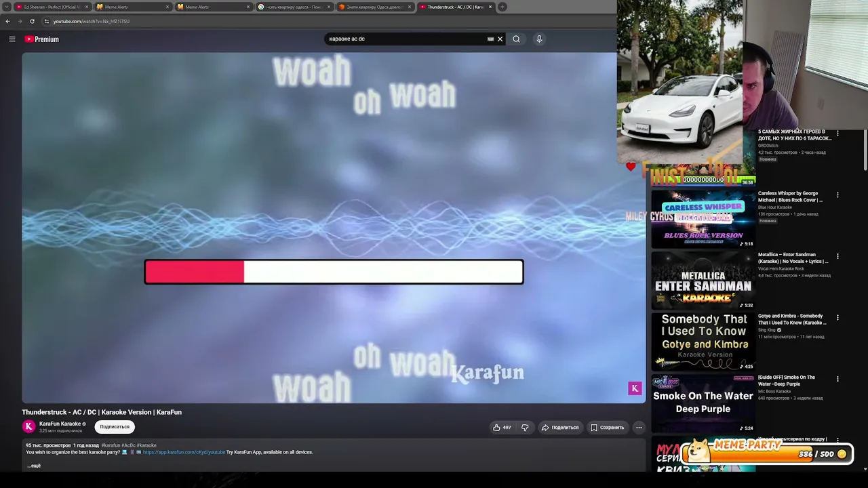Image resolution: width=868 pixels, height=488 pixels.
Task: Switch to the Зняти квартиру Одеса tab
Action: (375, 7)
